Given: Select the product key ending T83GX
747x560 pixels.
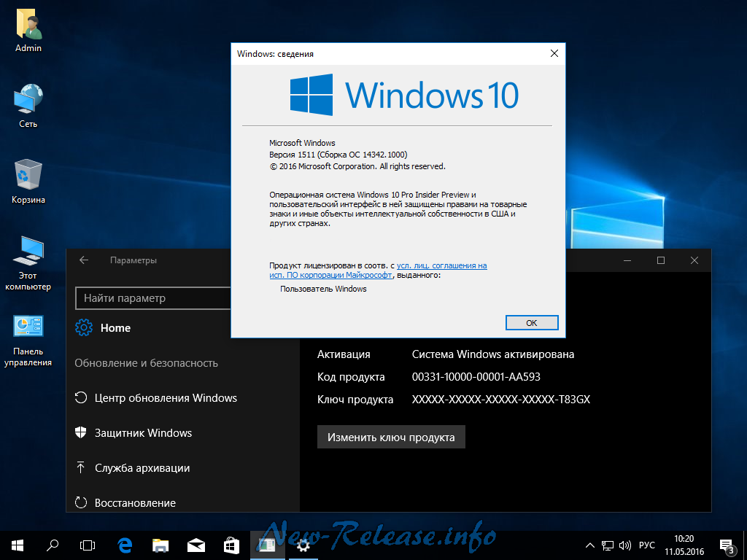Looking at the screenshot, I should [x=500, y=400].
